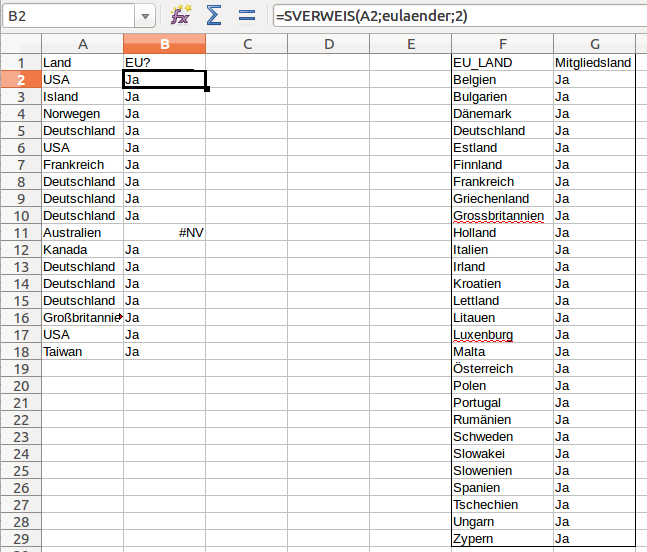
Task: Select the 'Slowakei' cell
Action: click(x=503, y=454)
